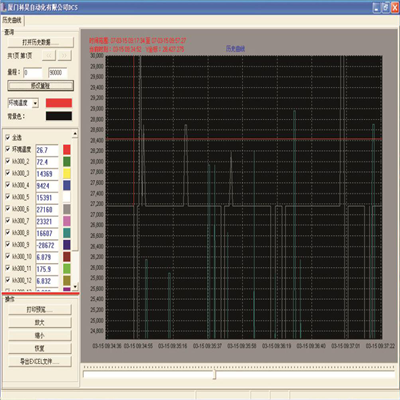Pick the black 背景色 background swatch

pos(59,116)
